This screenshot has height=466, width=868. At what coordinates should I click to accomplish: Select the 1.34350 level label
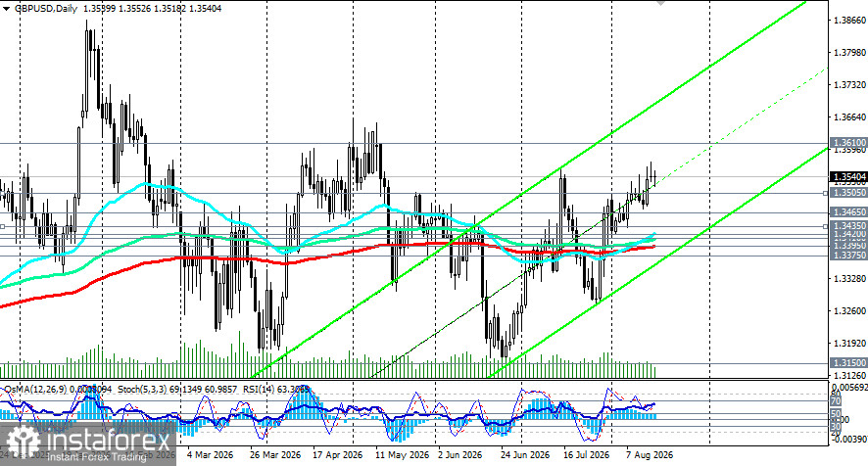tap(848, 226)
